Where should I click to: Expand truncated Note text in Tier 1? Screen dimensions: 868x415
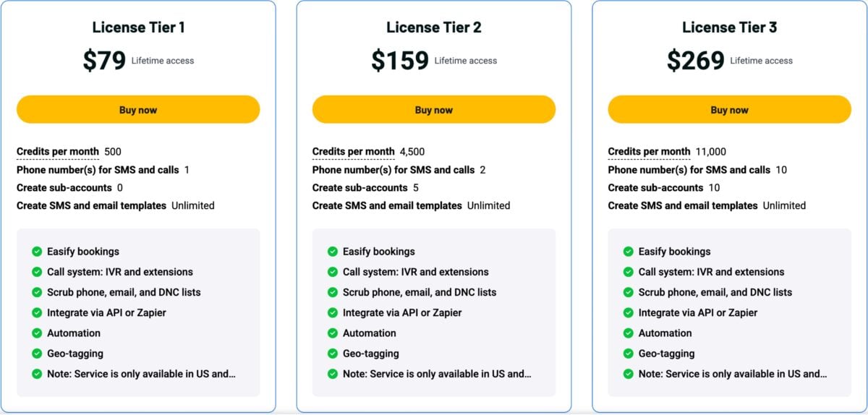[141, 374]
